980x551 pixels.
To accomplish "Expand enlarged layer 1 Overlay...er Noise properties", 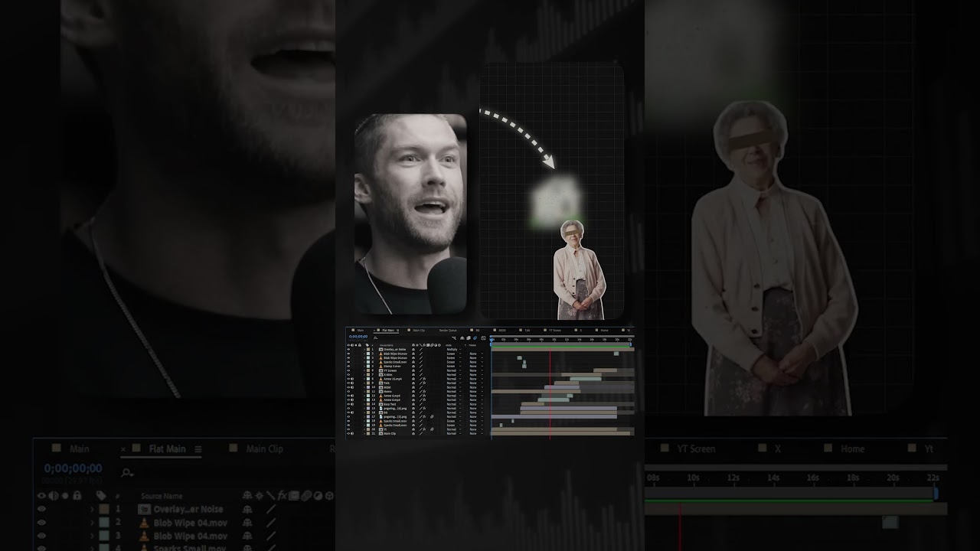I will 93,509.
